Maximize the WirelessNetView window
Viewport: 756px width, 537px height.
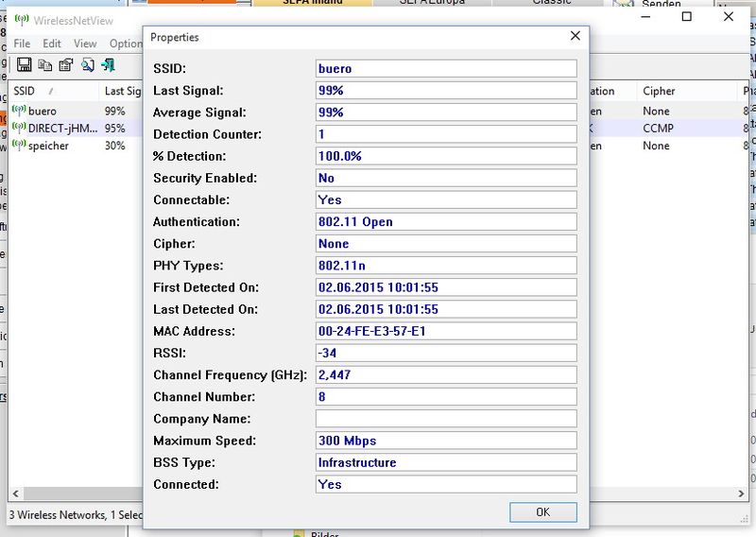pyautogui.click(x=687, y=17)
